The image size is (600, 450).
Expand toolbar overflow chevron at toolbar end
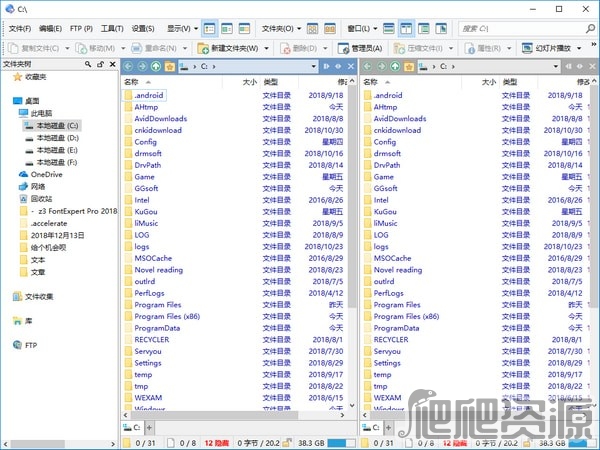pyautogui.click(x=593, y=44)
